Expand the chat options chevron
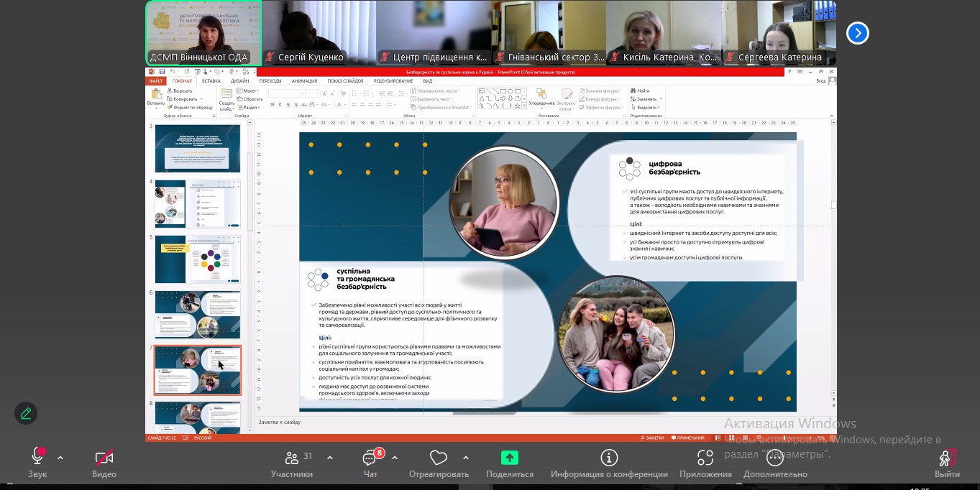 pos(395,458)
